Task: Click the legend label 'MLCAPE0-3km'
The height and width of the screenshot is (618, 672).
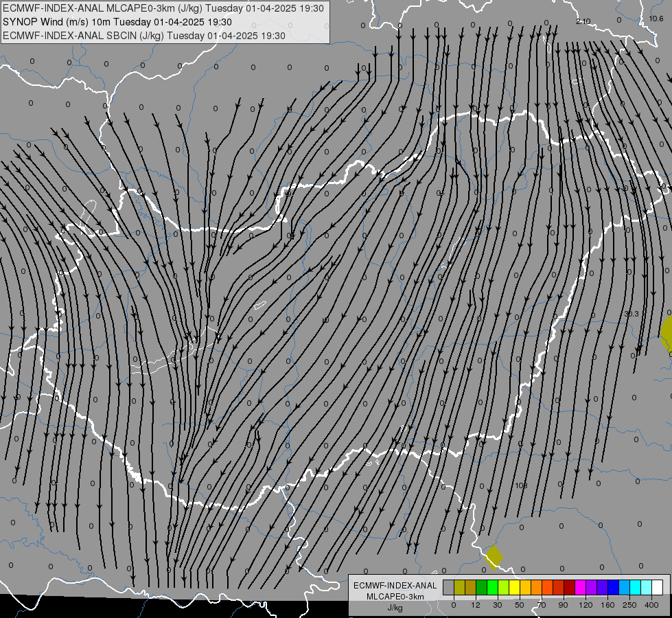Action: coord(395,597)
